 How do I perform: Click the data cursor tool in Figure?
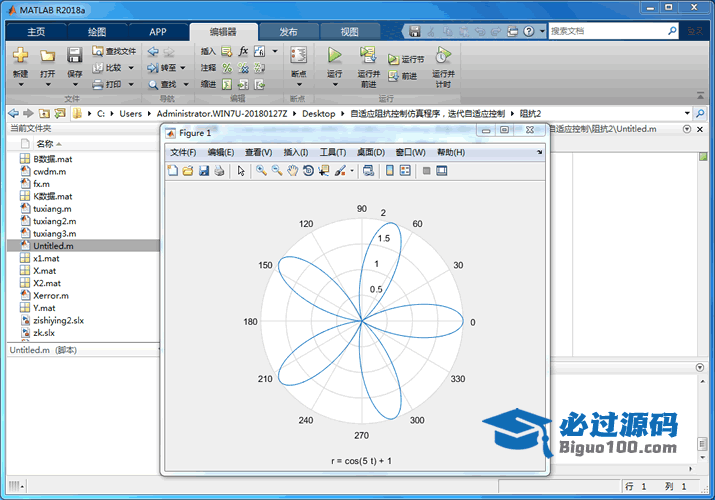point(324,171)
